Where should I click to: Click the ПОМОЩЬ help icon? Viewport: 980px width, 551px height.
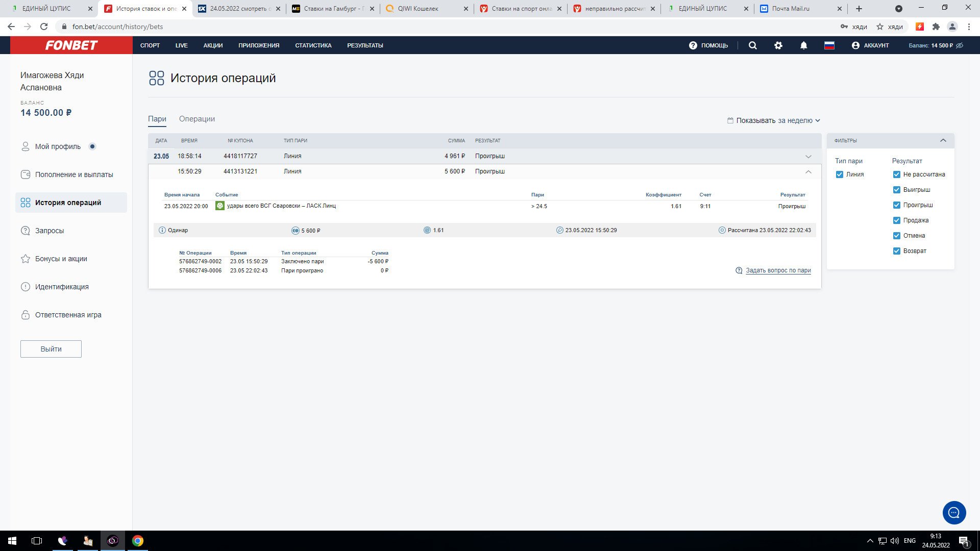[x=693, y=45]
